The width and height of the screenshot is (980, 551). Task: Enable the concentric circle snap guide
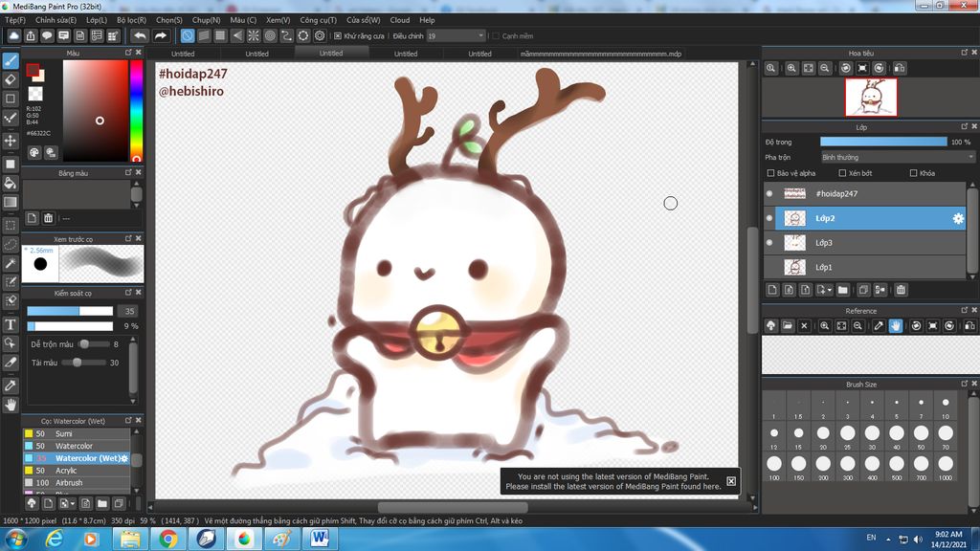click(x=270, y=35)
